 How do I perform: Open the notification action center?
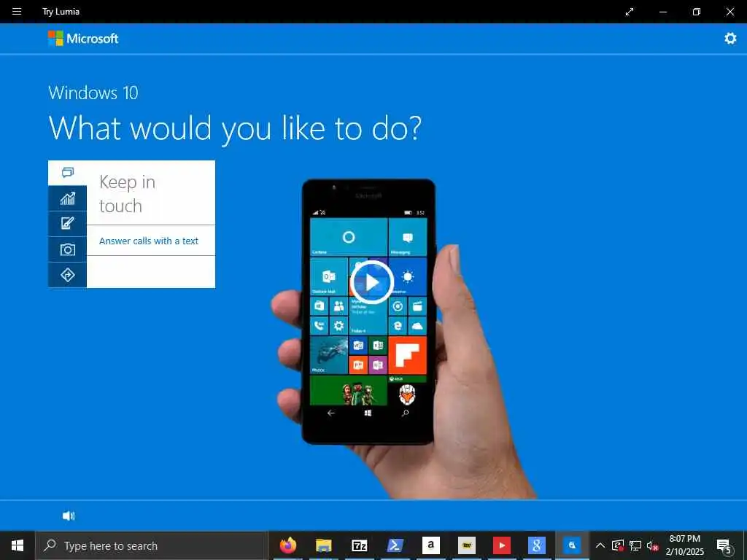[724, 545]
